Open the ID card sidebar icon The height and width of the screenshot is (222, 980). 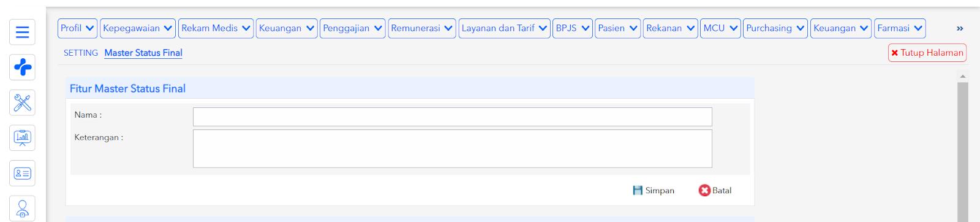[22, 174]
